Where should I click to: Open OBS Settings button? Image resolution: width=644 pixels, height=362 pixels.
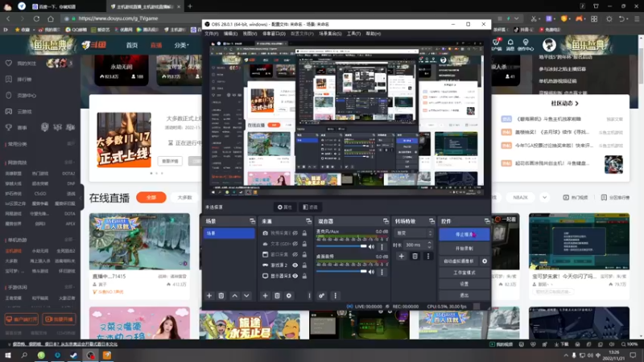pyautogui.click(x=464, y=284)
